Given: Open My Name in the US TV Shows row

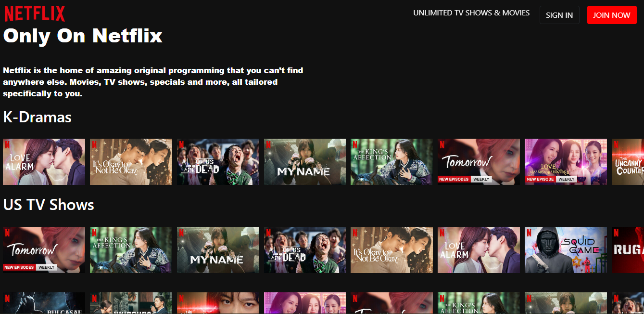Looking at the screenshot, I should pos(218,250).
